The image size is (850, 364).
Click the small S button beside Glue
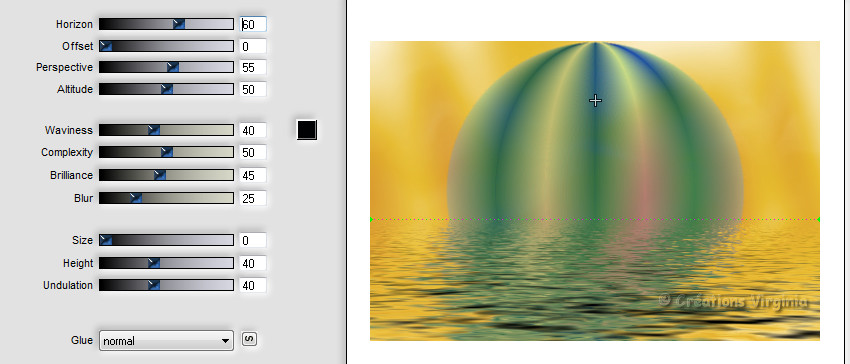pyautogui.click(x=249, y=339)
